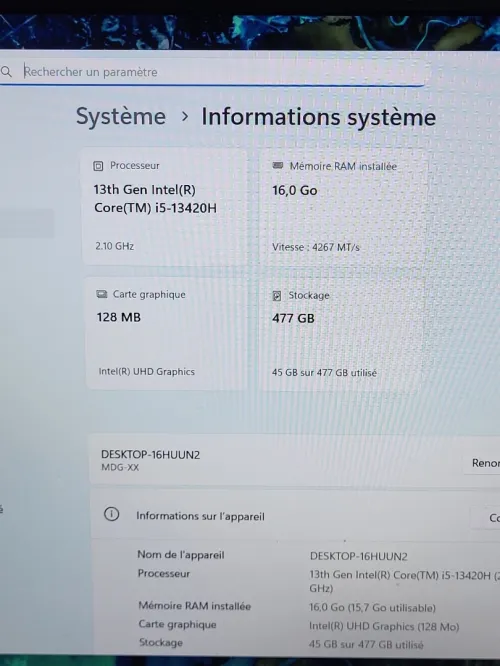Viewport: 500px width, 666px height.
Task: Collapse the Informations sur l'appareil section
Action: tap(295, 515)
